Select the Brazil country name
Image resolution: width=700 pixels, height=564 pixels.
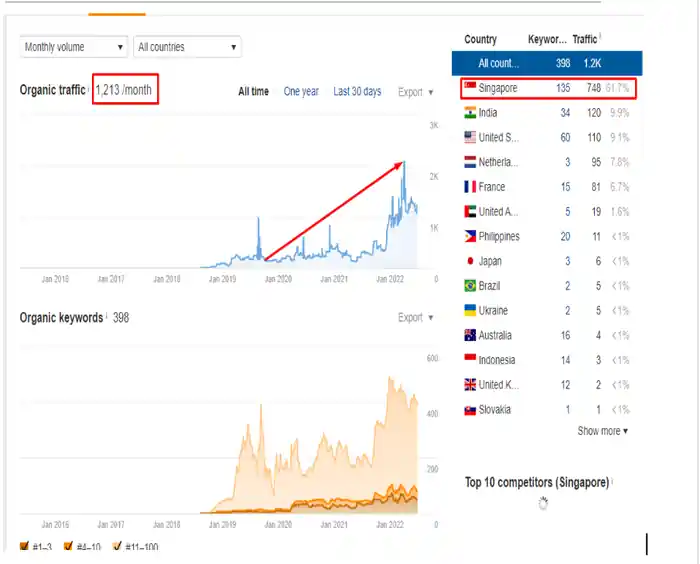pos(489,285)
